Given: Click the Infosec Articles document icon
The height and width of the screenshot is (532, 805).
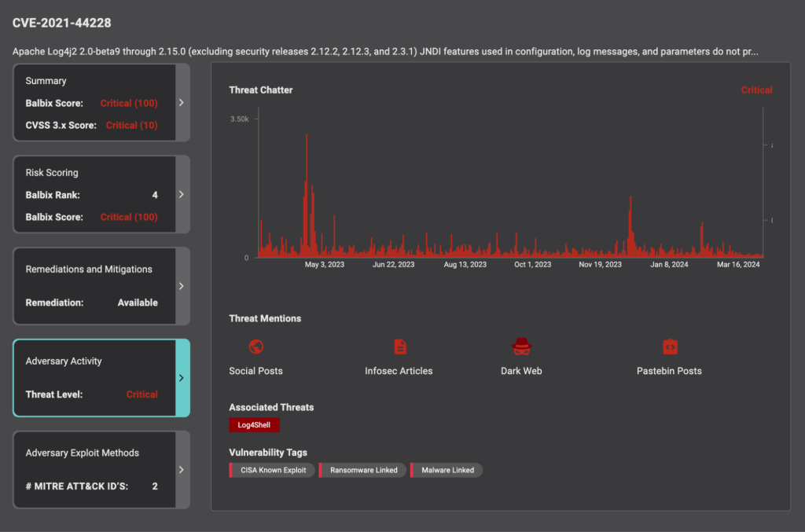Looking at the screenshot, I should [x=400, y=347].
